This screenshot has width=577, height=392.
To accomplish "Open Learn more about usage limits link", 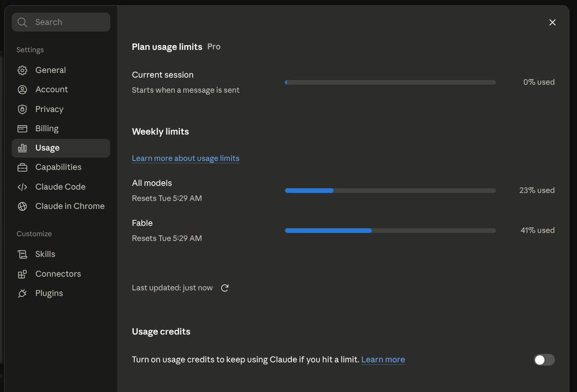I will [186, 158].
